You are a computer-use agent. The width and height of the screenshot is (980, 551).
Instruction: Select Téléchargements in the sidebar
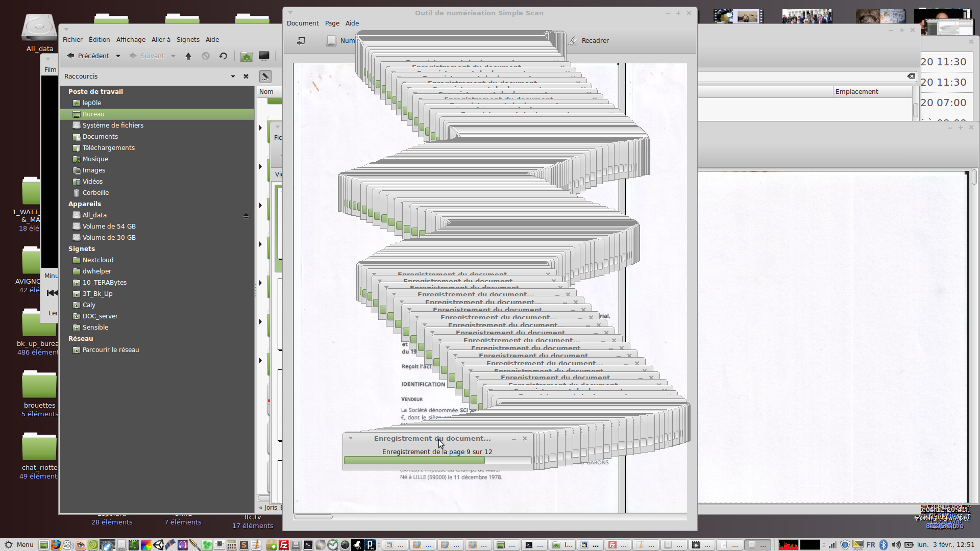108,148
